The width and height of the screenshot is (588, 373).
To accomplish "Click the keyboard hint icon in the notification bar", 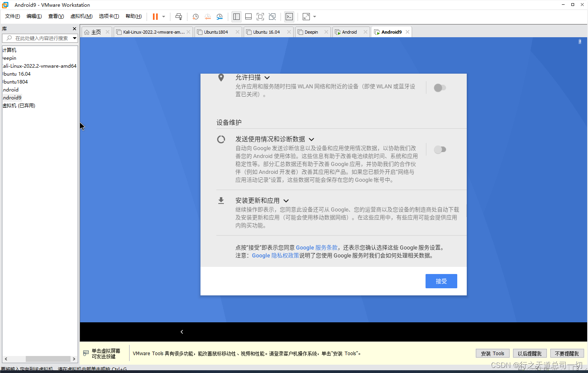I will (86, 353).
